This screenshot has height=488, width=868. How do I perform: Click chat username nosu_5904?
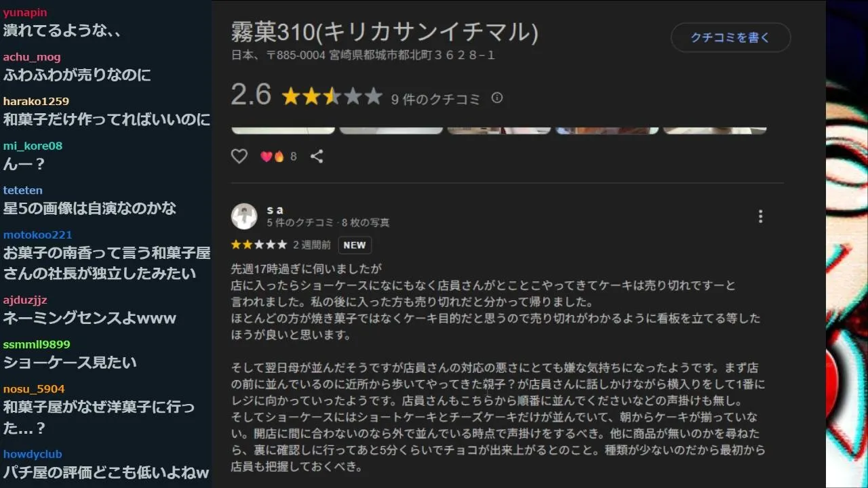34,389
